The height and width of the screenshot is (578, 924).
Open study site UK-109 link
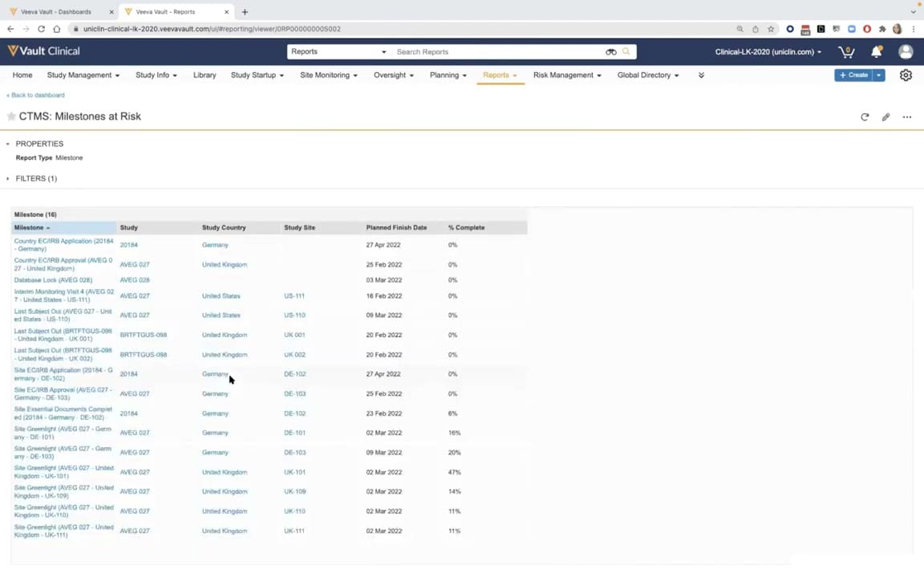click(294, 491)
